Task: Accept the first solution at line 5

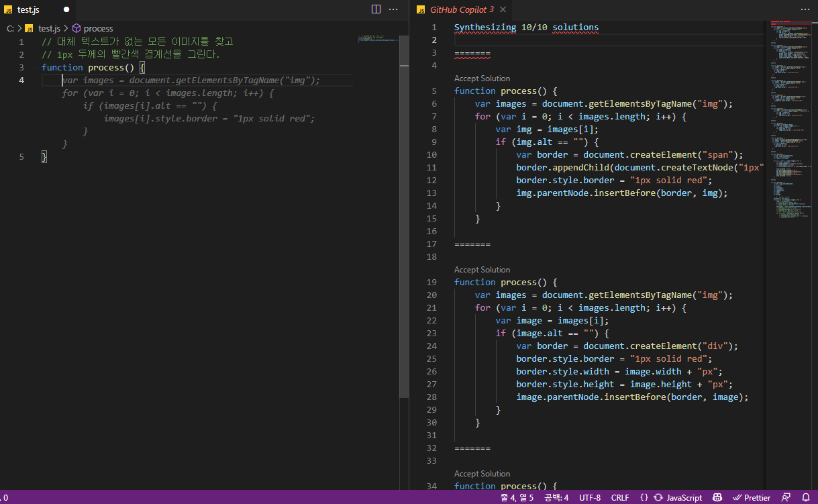Action: pos(482,79)
